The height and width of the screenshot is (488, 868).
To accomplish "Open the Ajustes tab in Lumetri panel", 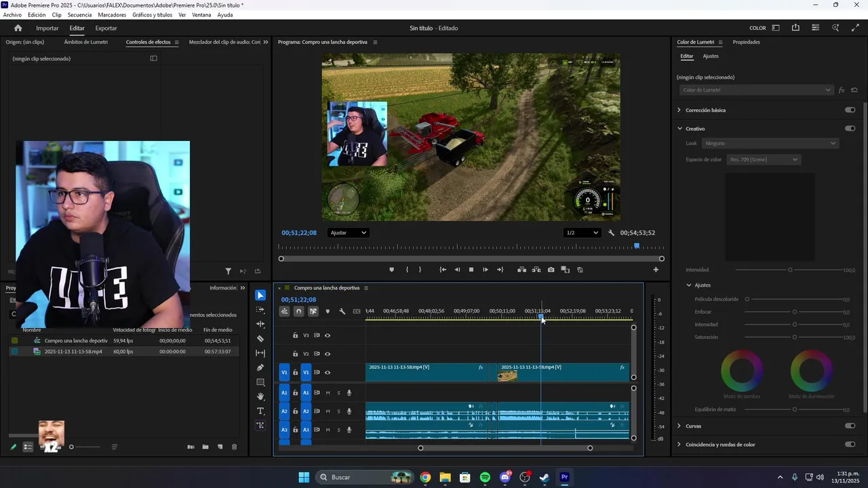I will pyautogui.click(x=711, y=56).
